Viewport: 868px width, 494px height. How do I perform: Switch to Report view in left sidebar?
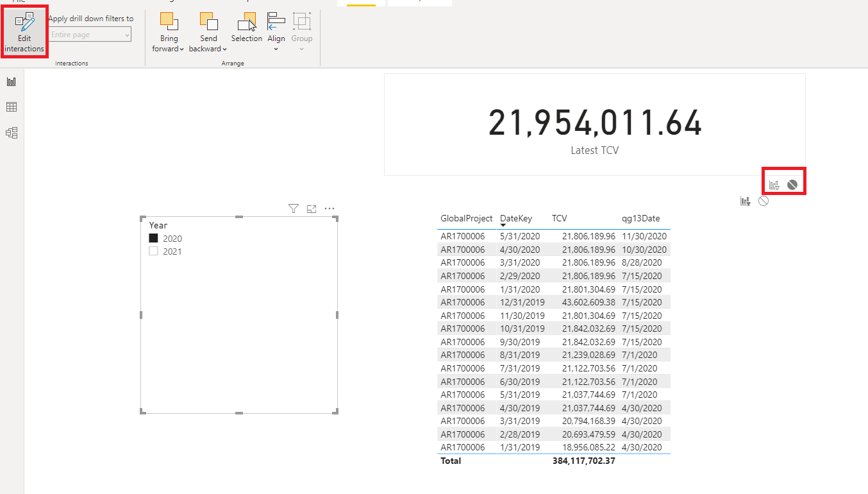pyautogui.click(x=12, y=81)
